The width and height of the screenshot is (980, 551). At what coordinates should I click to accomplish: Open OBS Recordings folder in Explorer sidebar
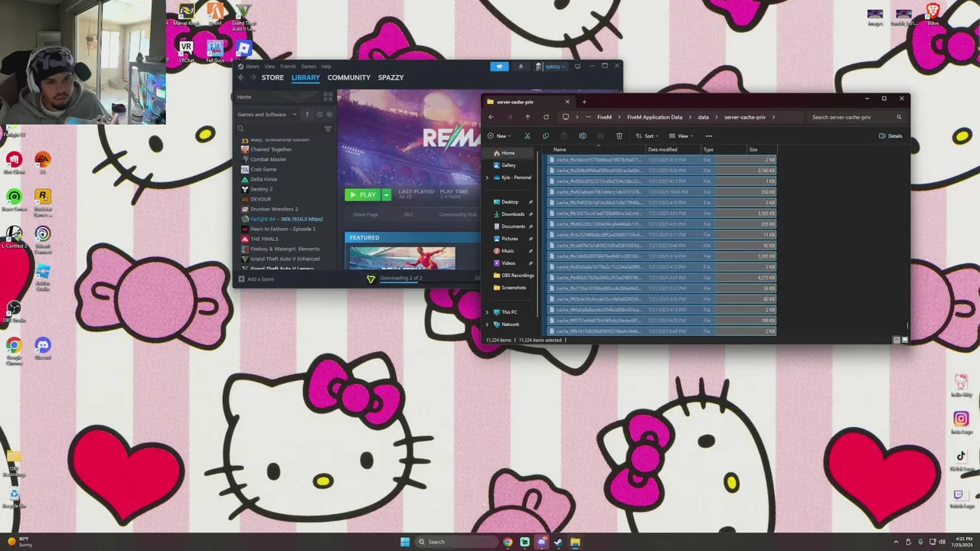tap(512, 275)
